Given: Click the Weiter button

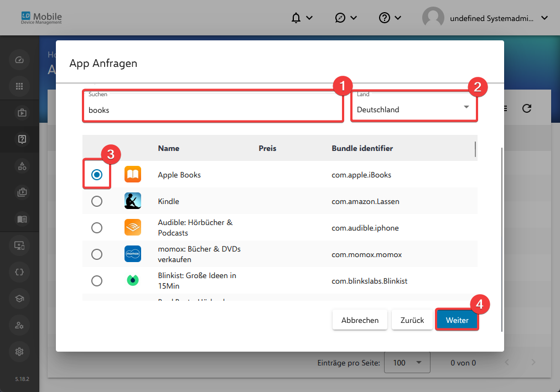Looking at the screenshot, I should [x=457, y=320].
